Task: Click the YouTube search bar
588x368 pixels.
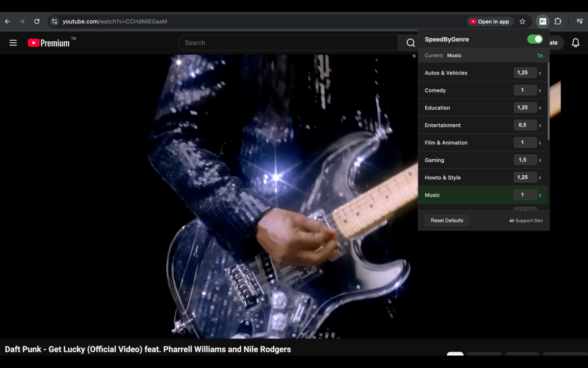Action: pyautogui.click(x=288, y=42)
